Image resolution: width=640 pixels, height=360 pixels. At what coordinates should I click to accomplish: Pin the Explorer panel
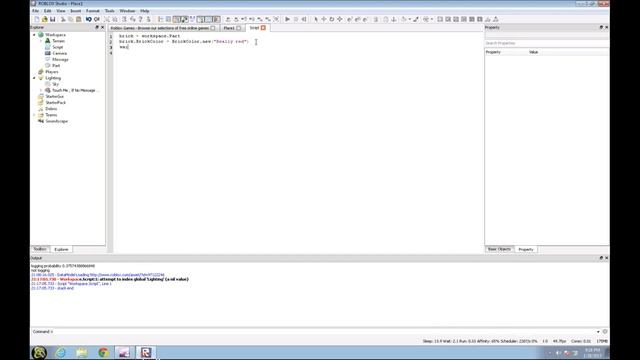pyautogui.click(x=97, y=27)
